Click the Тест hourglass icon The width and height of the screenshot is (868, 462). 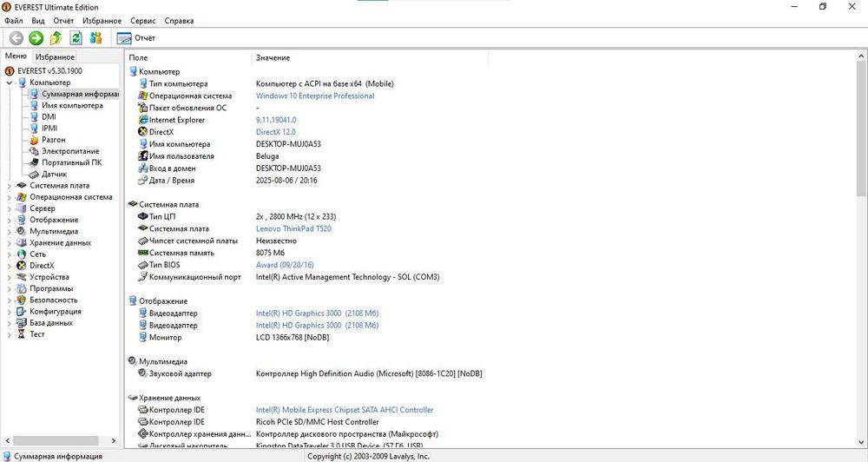[22, 334]
